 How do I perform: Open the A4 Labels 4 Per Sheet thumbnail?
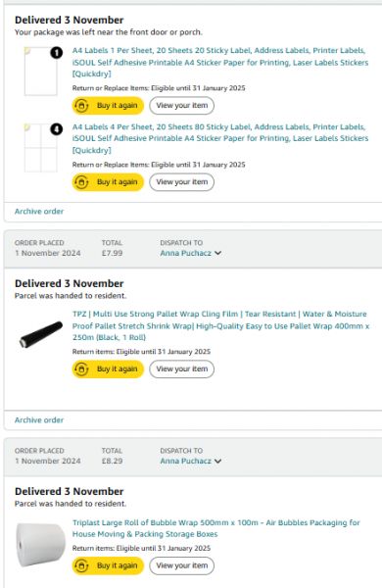coord(41,148)
